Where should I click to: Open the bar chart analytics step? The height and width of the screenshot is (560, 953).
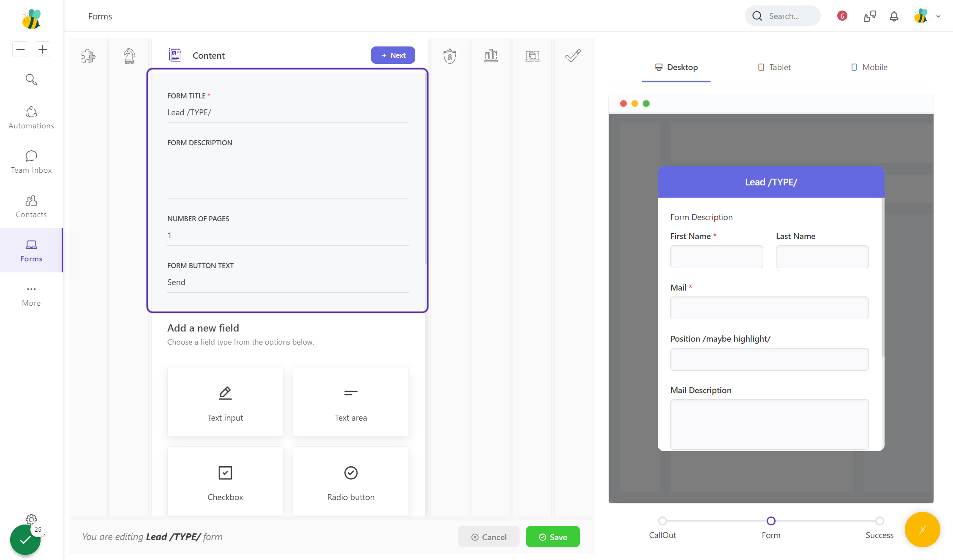491,56
